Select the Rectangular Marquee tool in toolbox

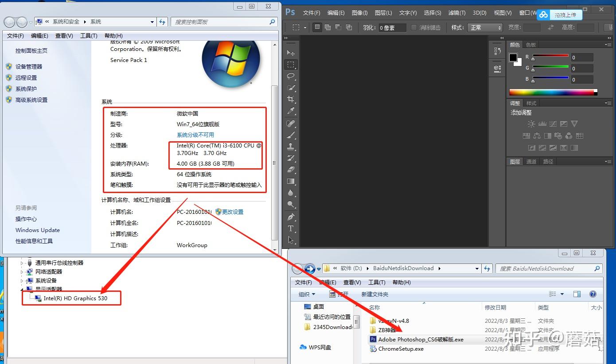coord(291,64)
